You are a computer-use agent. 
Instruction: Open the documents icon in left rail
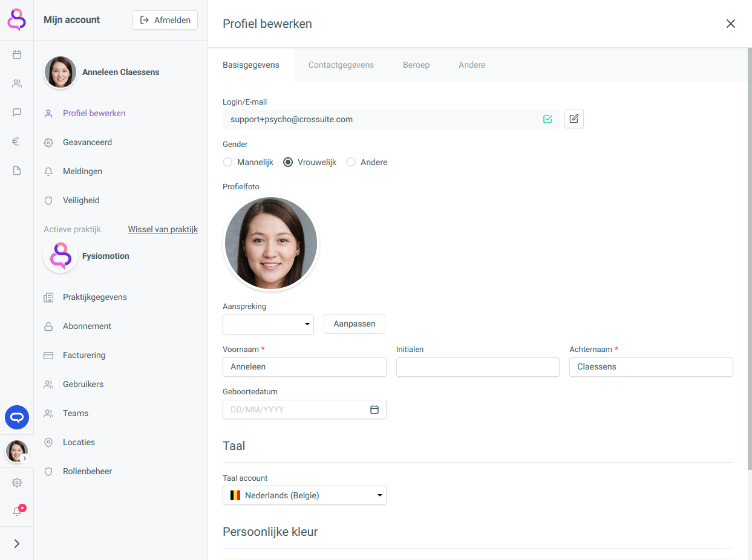[x=17, y=171]
